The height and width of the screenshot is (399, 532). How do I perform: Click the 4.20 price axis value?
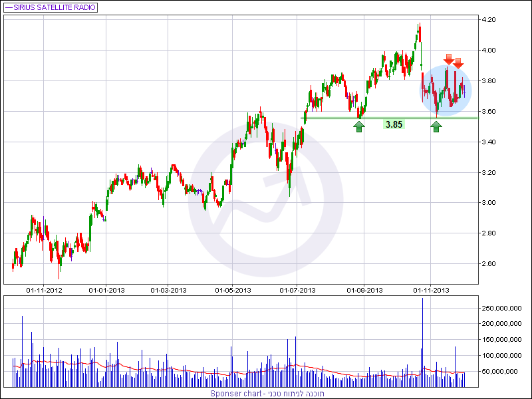click(x=489, y=20)
